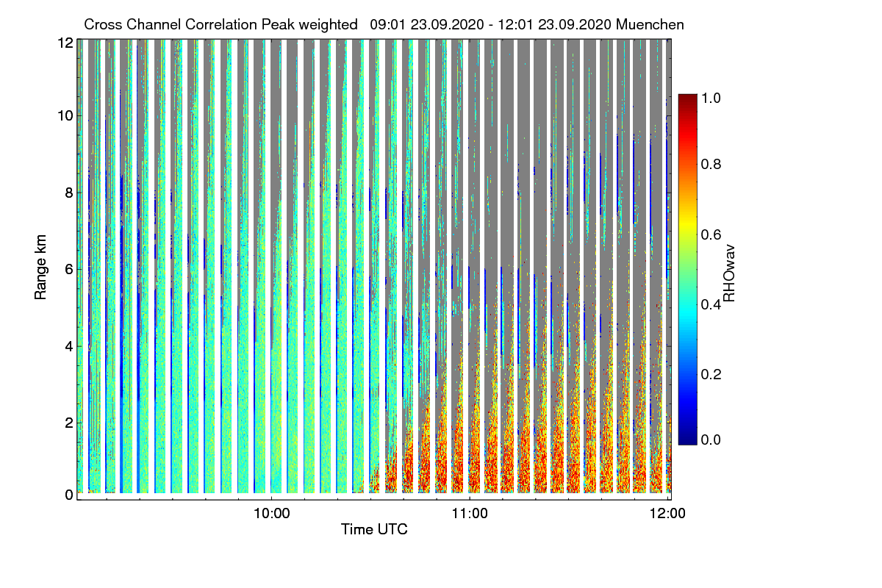Click the cyan section of the colorbar
882x588 pixels.
(x=687, y=312)
